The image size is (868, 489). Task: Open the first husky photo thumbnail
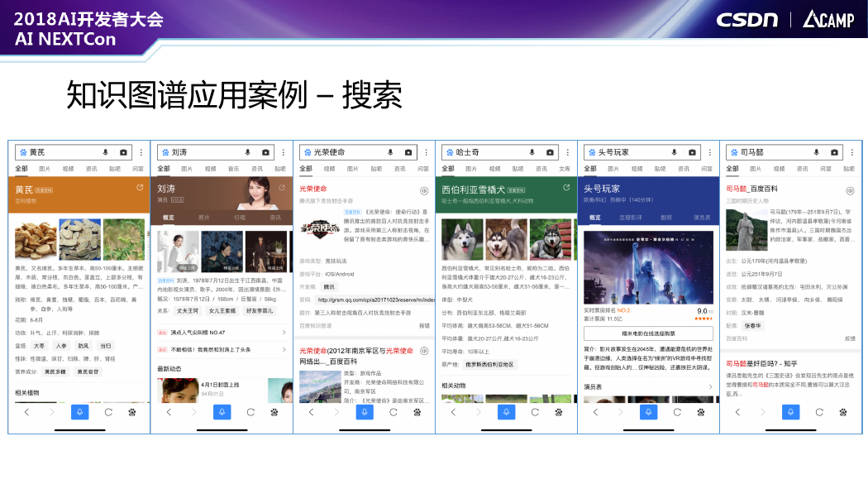(x=462, y=239)
